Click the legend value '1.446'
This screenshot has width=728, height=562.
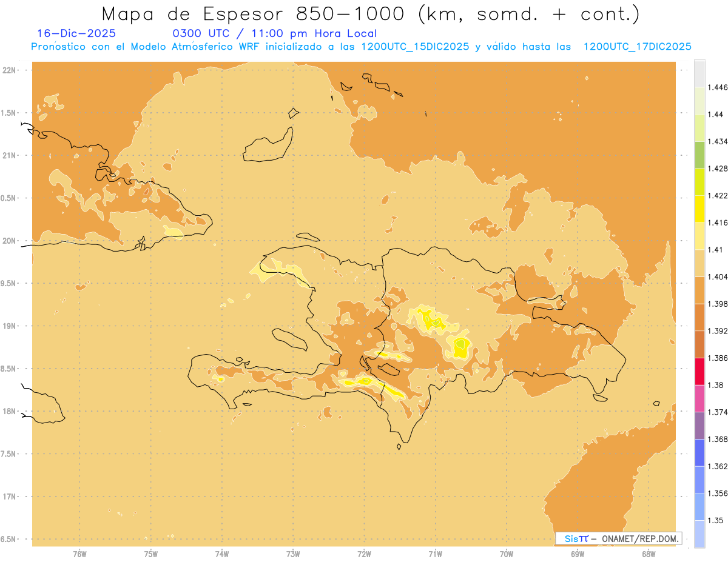coord(718,87)
